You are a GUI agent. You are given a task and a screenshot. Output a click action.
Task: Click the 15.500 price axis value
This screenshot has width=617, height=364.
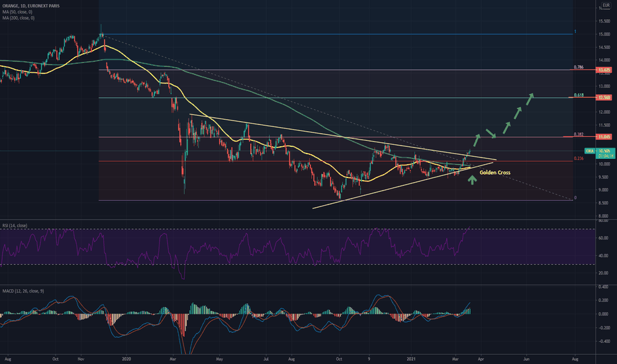(x=604, y=21)
